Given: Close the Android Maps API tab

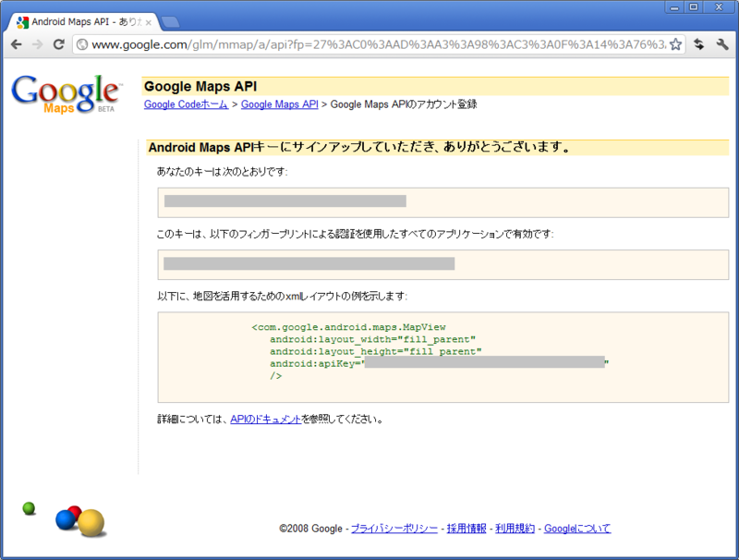Looking at the screenshot, I should coord(149,22).
